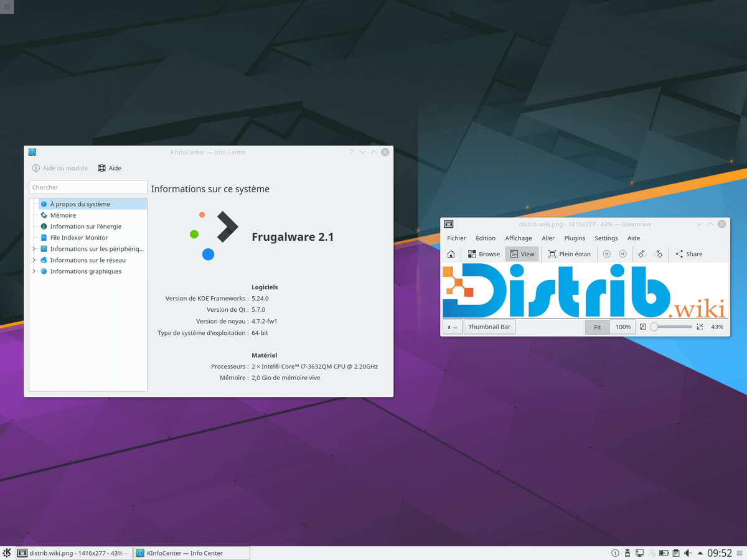Open the network connection tray icon
The height and width of the screenshot is (560, 747).
(639, 553)
